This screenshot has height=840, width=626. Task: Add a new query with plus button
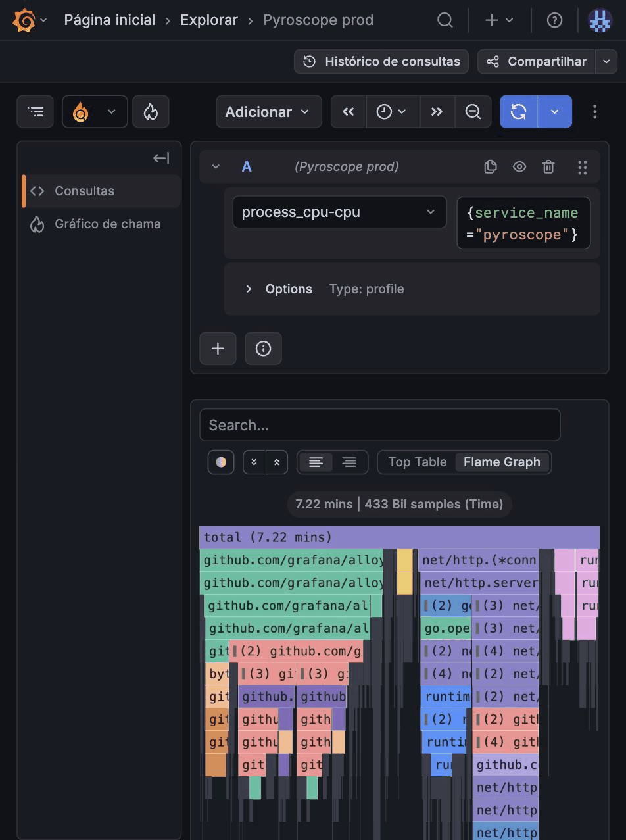pos(218,349)
